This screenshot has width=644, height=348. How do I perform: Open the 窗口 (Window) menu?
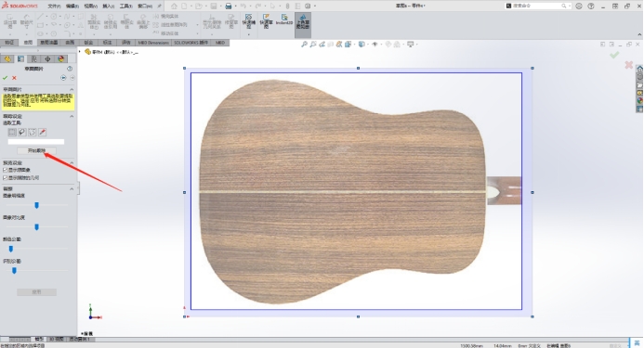click(145, 6)
